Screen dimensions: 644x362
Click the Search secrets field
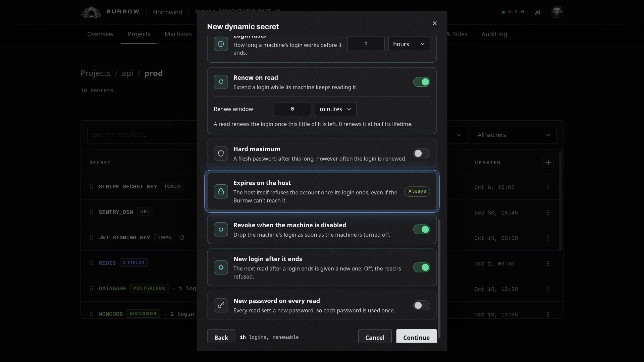tap(142, 135)
